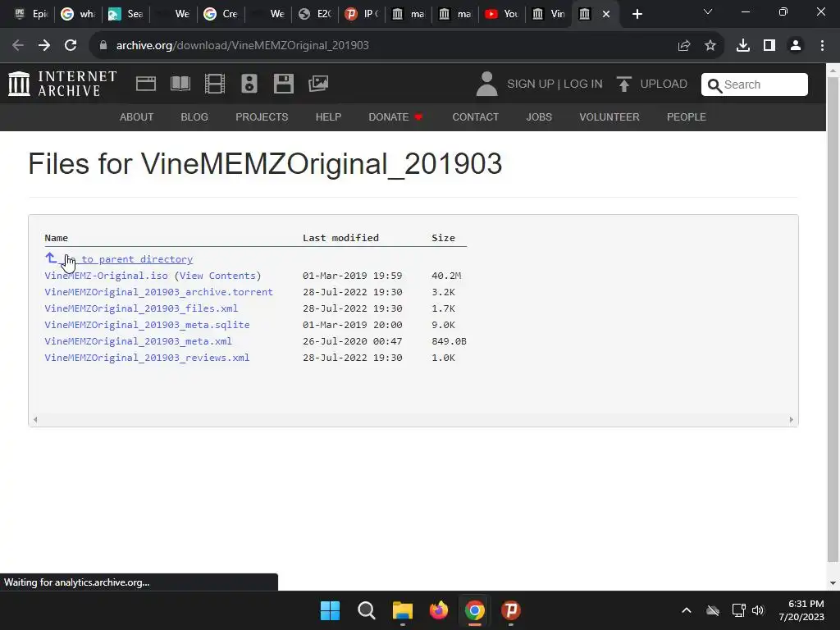Image resolution: width=840 pixels, height=630 pixels.
Task: Click the user avatar icon
Action: pos(486,84)
